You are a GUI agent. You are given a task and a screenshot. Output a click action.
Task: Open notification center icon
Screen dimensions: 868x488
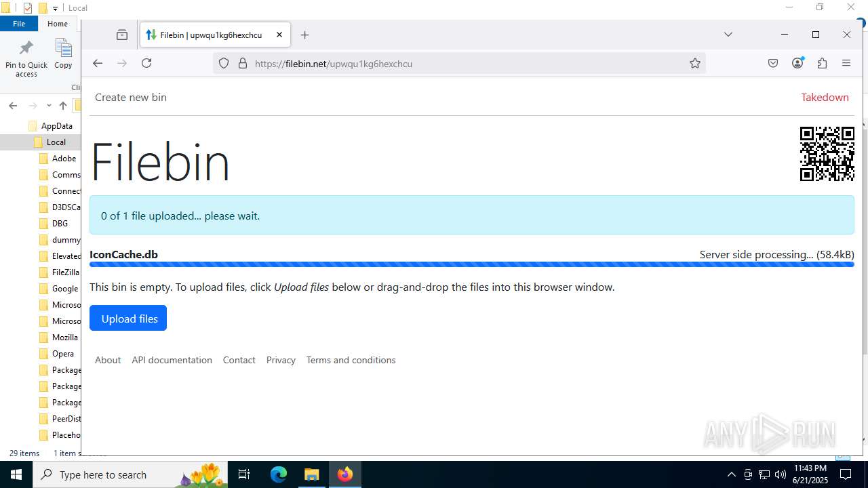(x=846, y=474)
